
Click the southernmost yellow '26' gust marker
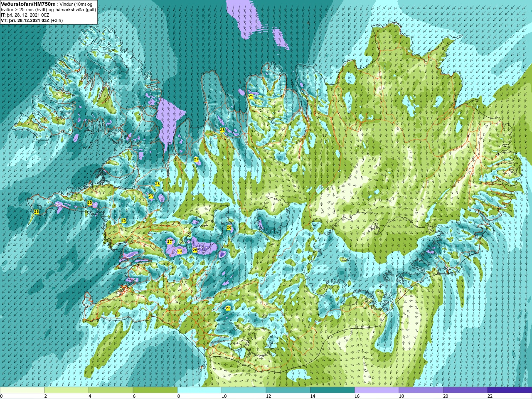coord(228,308)
